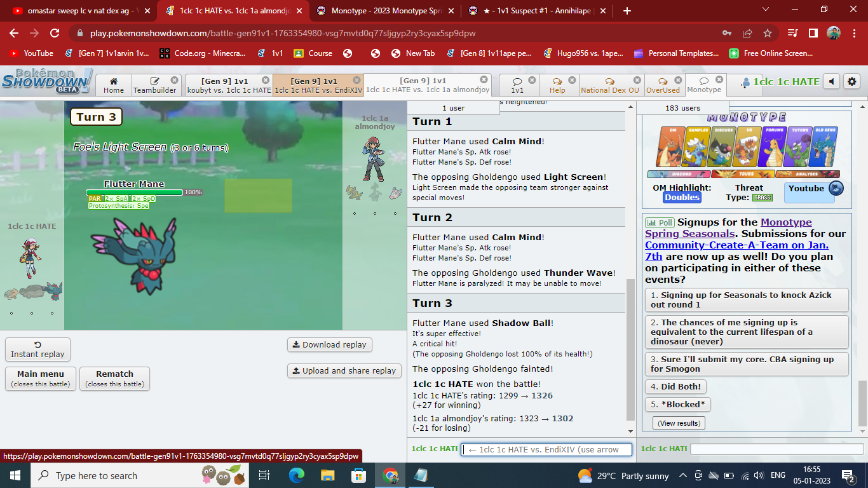
Task: Close the Help room tab
Action: [x=571, y=81]
